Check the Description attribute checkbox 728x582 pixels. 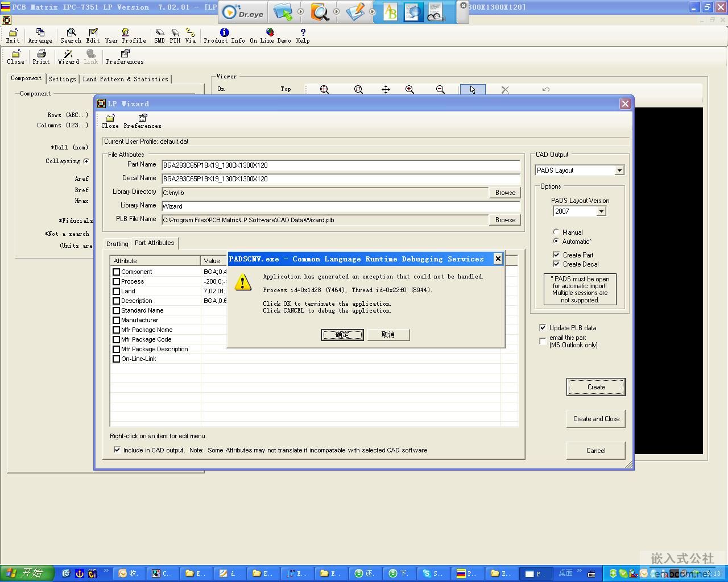click(x=117, y=301)
